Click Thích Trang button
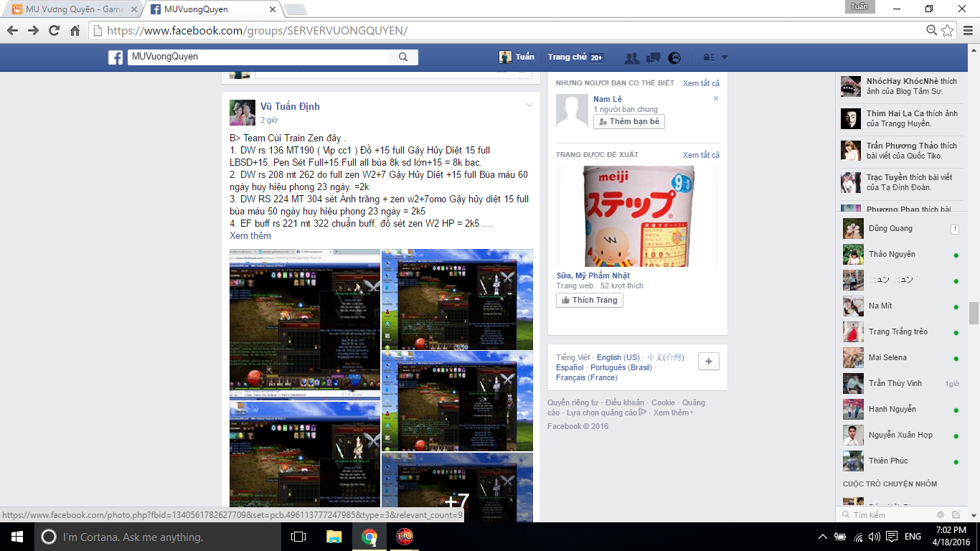The width and height of the screenshot is (980, 551). pos(589,301)
